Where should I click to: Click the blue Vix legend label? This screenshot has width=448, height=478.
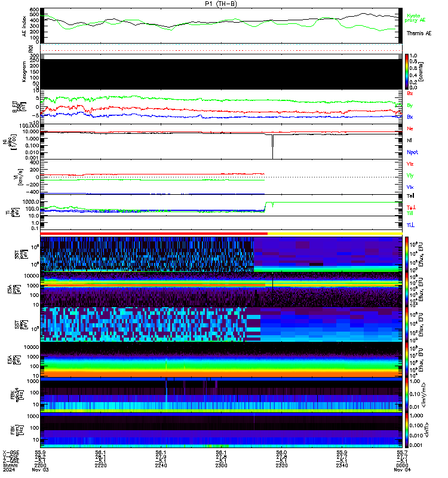point(410,187)
